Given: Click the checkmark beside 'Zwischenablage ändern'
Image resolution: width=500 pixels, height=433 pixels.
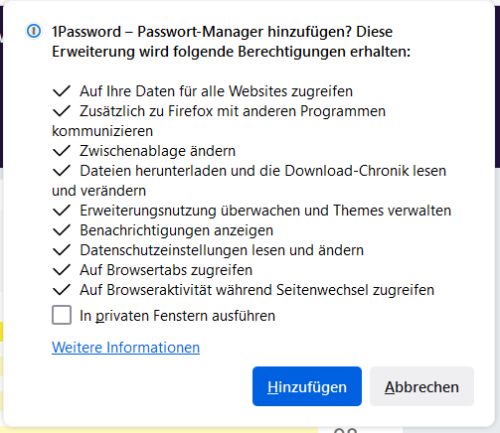Looking at the screenshot, I should click(x=61, y=151).
